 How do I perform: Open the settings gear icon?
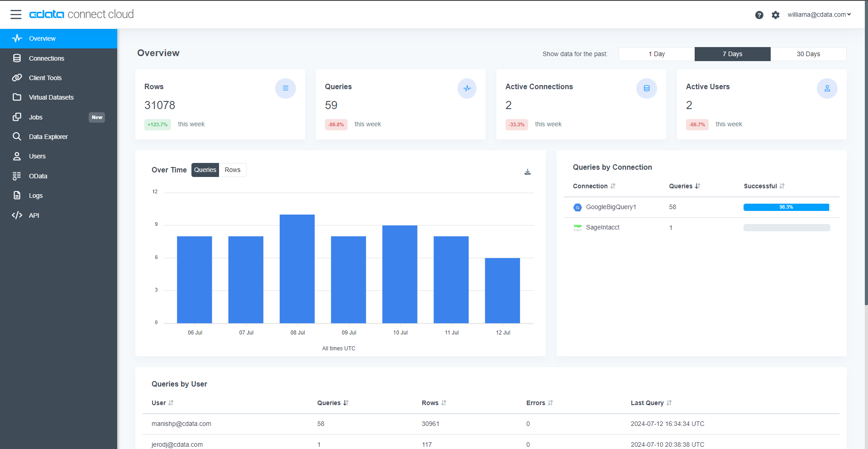775,15
